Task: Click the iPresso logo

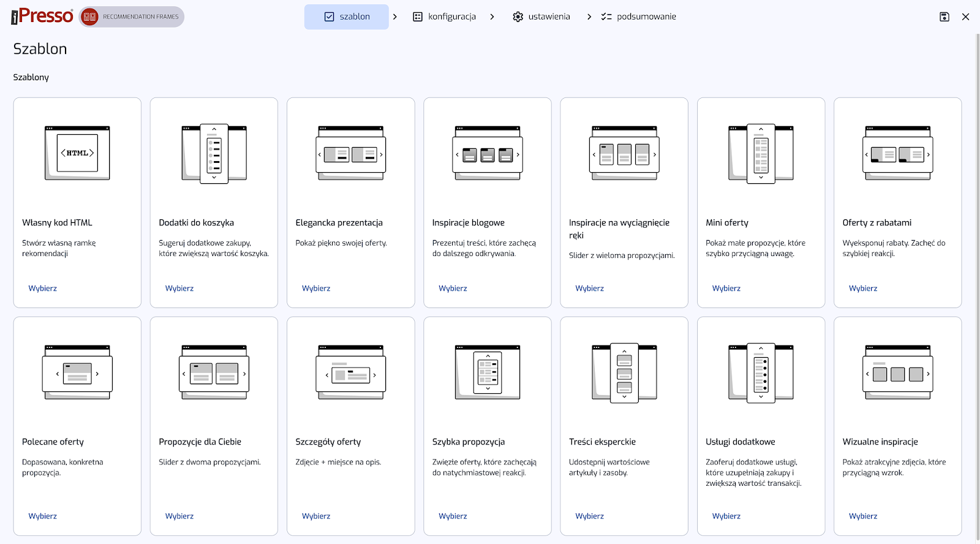Action: click(x=42, y=17)
